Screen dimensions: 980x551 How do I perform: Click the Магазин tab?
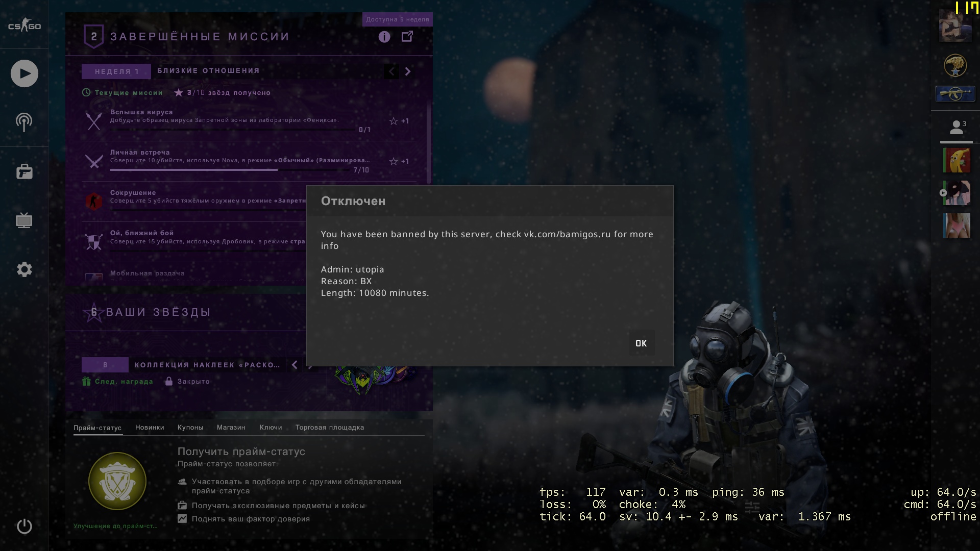click(x=231, y=428)
